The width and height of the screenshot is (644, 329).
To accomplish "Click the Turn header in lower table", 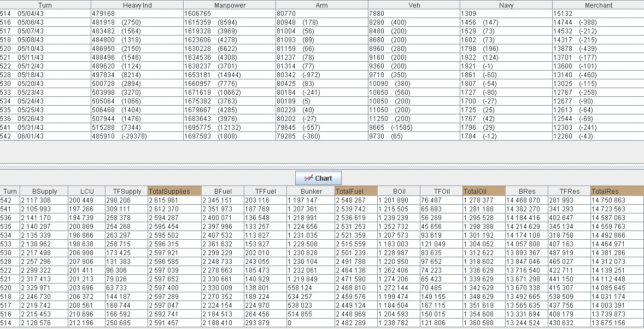I will (10, 191).
